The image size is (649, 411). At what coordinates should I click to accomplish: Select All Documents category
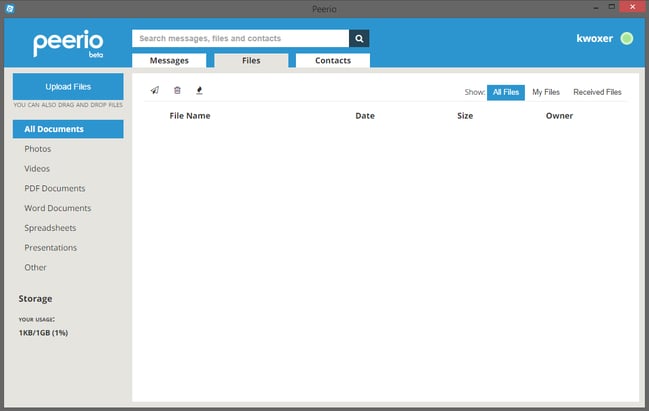(x=68, y=129)
